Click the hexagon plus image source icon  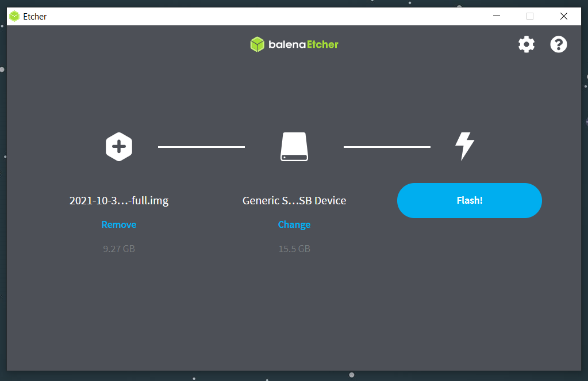[119, 147]
